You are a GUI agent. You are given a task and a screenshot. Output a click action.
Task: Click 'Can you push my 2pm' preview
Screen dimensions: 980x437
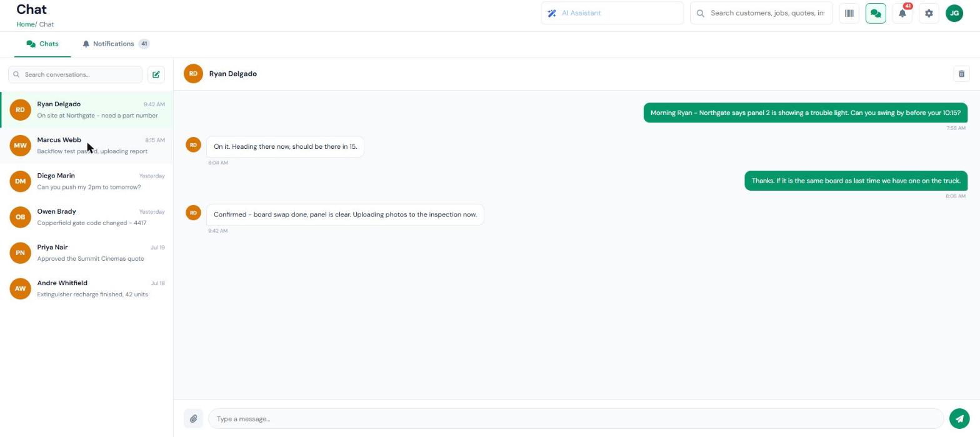point(89,187)
